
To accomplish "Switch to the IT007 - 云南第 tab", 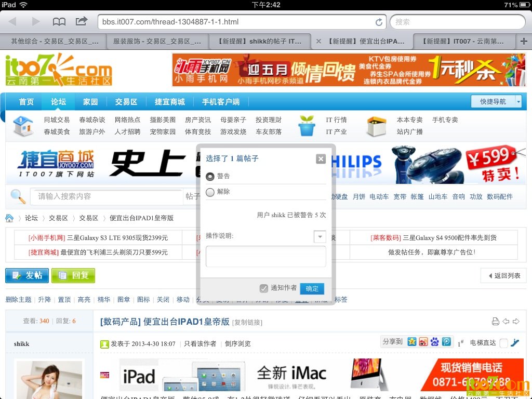I will (464, 42).
